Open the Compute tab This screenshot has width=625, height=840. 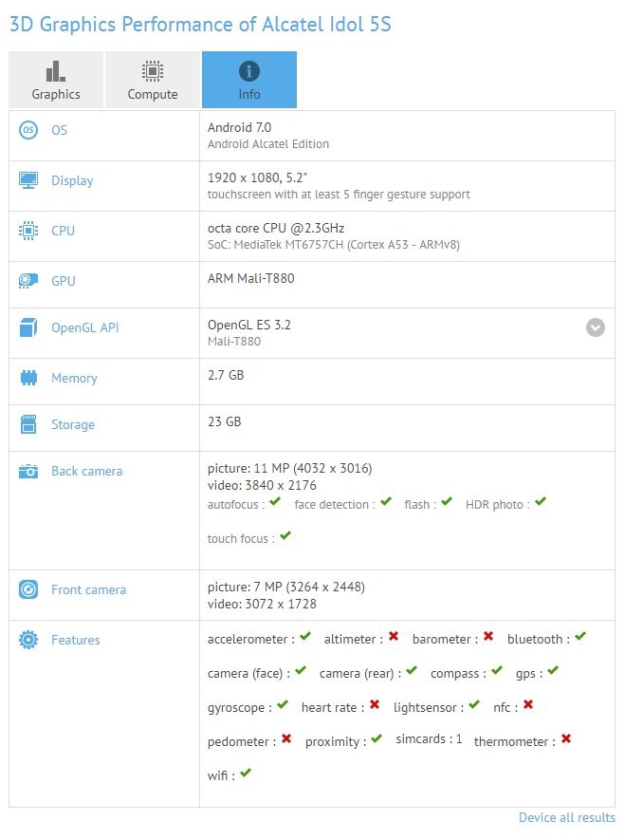(x=153, y=80)
